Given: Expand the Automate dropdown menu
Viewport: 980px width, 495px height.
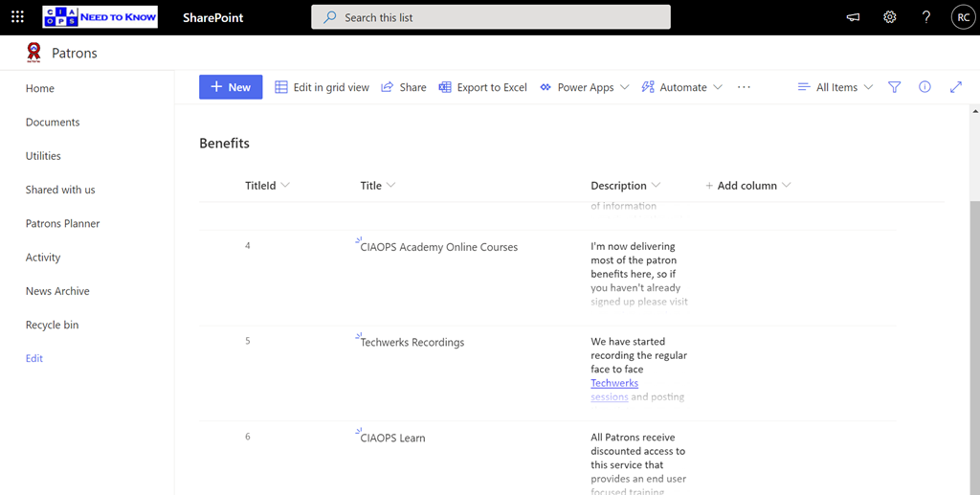Looking at the screenshot, I should (682, 87).
